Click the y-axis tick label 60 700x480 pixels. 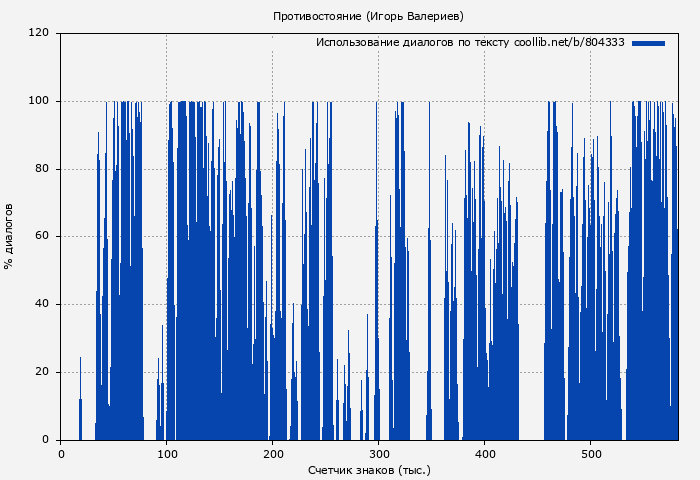[x=42, y=237]
